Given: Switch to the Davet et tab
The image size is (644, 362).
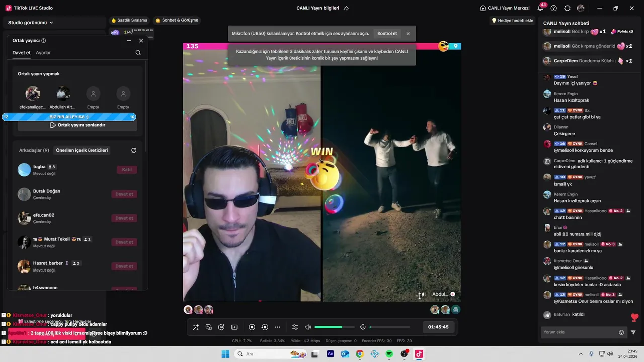Looking at the screenshot, I should pos(22,53).
